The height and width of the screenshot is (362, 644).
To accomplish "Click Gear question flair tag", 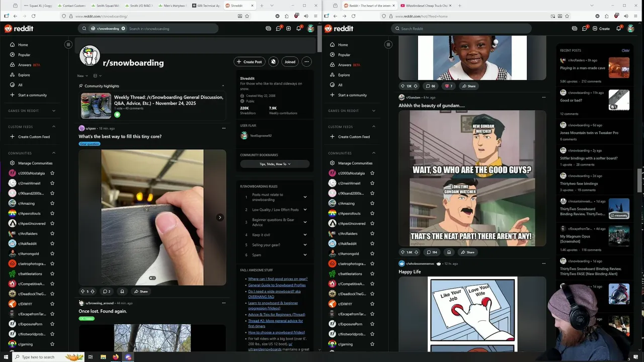I will (x=90, y=144).
